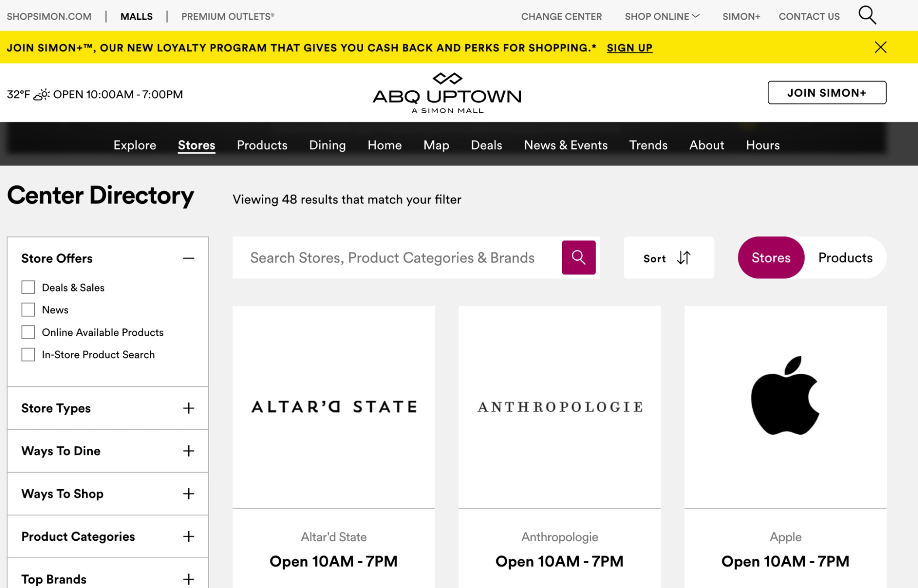Open the Shop Online dropdown
Viewport: 918px width, 588px height.
(661, 16)
